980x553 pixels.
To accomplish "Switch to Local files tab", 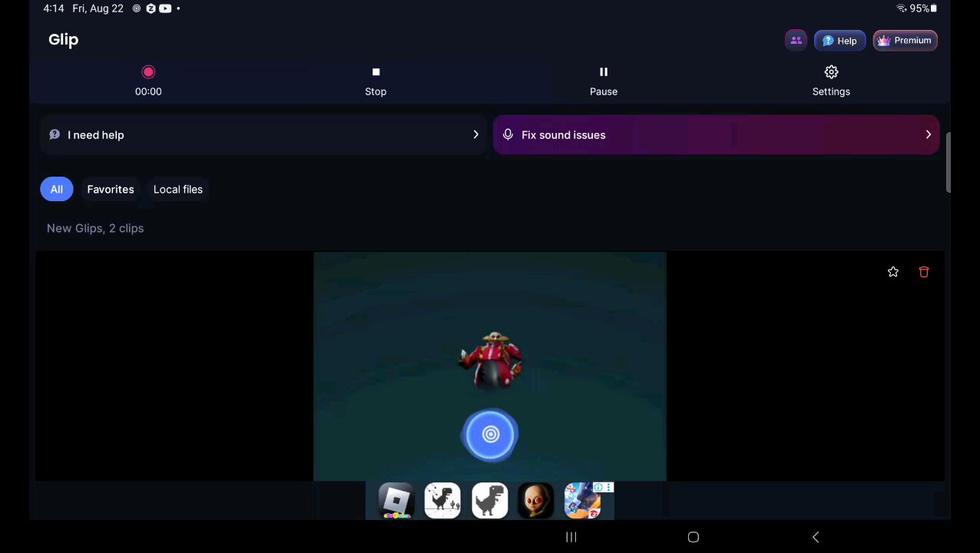I will pos(178,189).
